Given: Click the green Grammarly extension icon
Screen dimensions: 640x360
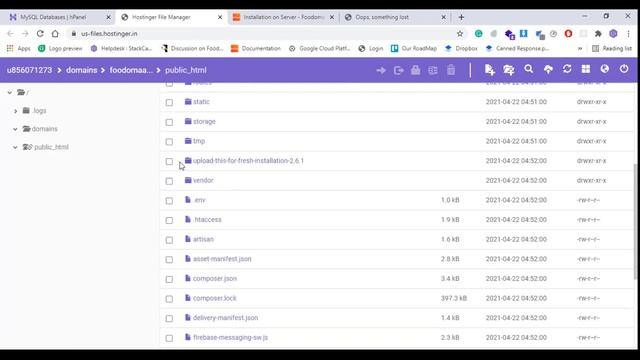Looking at the screenshot, I should pos(478,34).
